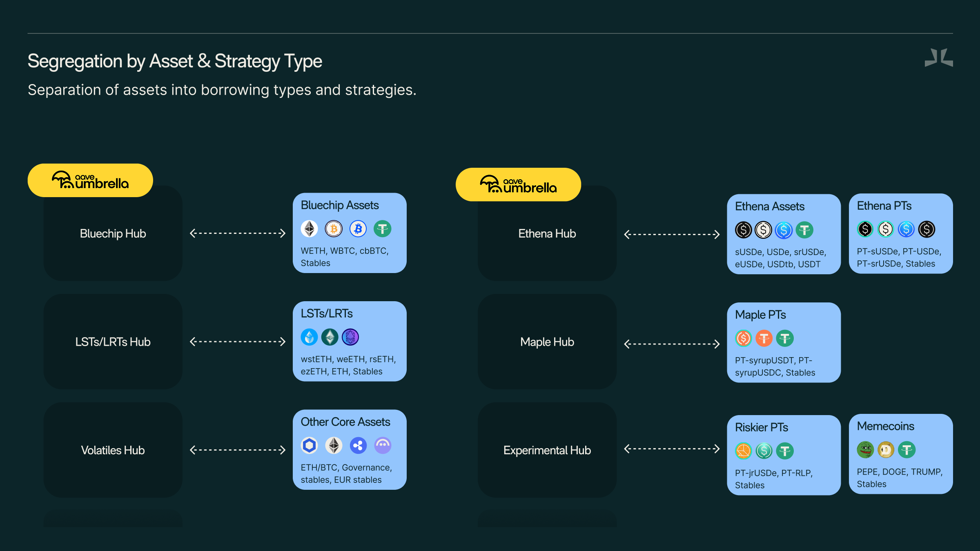Select the Riskier PTs card
Viewport: 980px width, 551px height.
784,455
